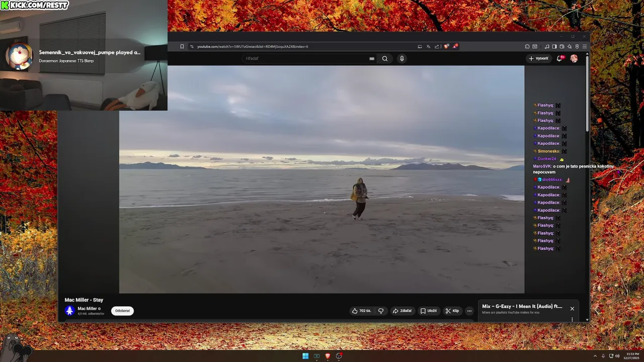Start voice search with the microphone icon
The height and width of the screenshot is (362, 644).
[x=401, y=58]
